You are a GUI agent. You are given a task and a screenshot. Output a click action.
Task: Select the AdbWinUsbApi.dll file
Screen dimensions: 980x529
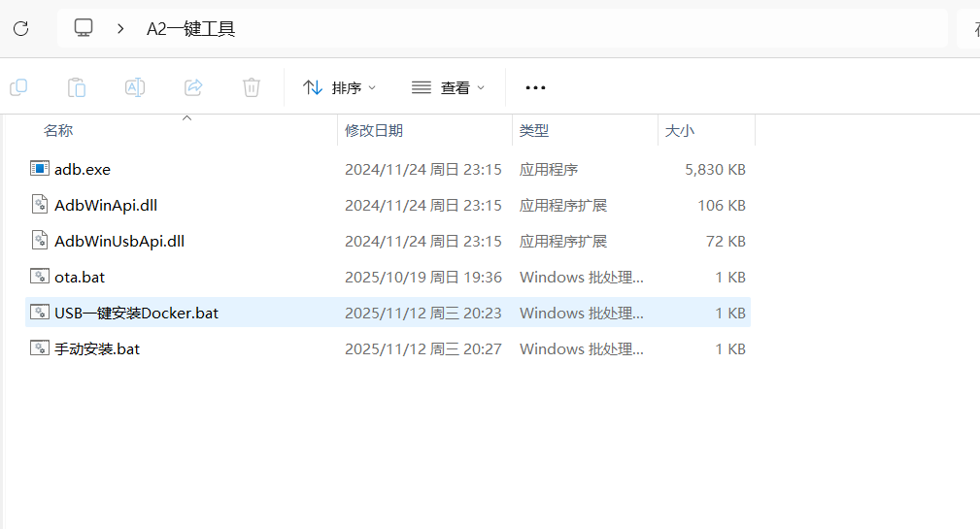click(x=119, y=241)
